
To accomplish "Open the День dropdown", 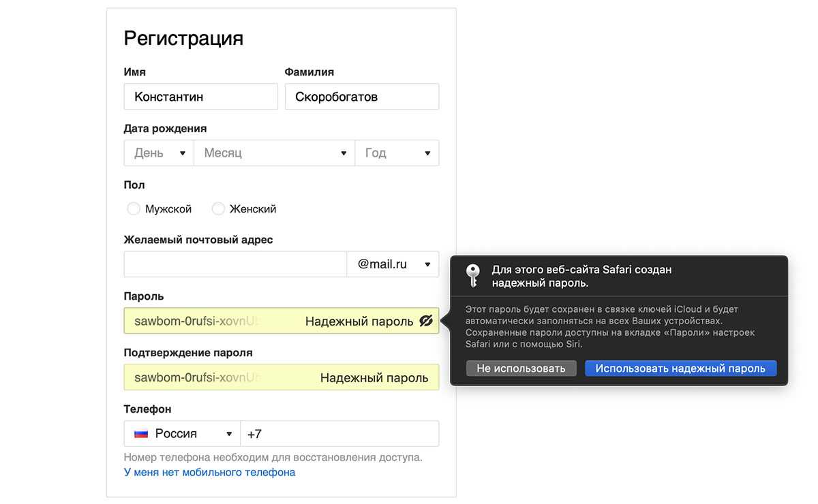I will coord(159,153).
